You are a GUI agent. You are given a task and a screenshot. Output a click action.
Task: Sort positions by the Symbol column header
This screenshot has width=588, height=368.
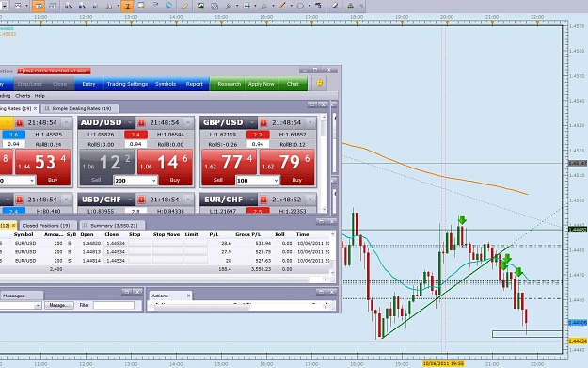(x=24, y=234)
